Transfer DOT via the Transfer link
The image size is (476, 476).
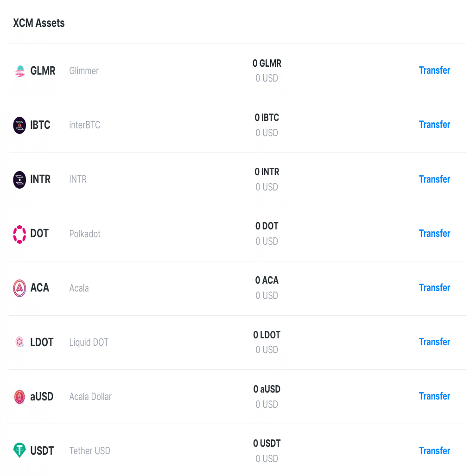434,234
